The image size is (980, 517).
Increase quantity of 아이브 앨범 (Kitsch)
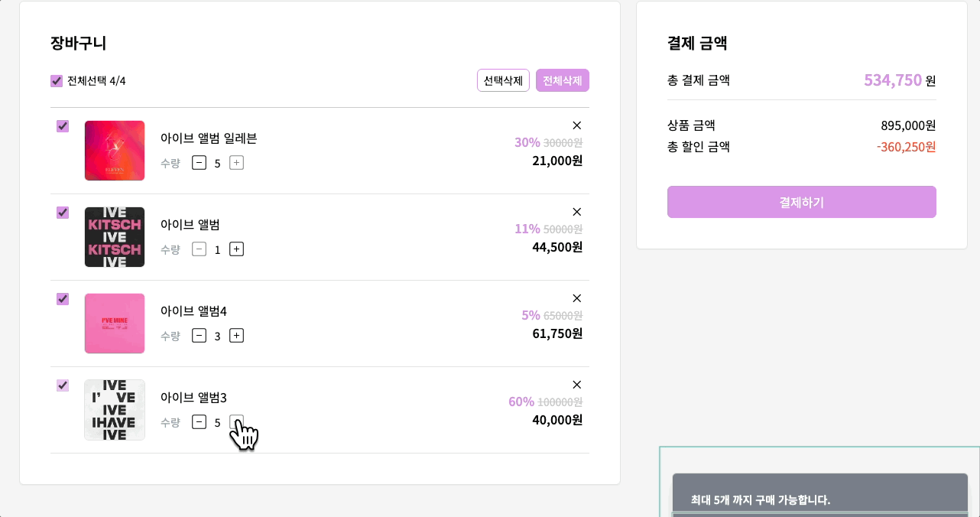pos(237,249)
